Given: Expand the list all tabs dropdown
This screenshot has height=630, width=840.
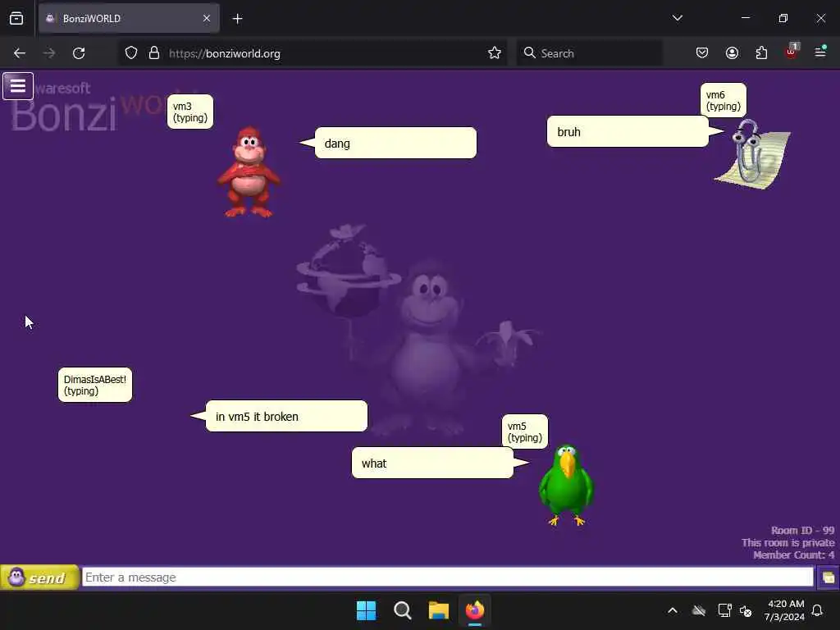Looking at the screenshot, I should (x=678, y=18).
